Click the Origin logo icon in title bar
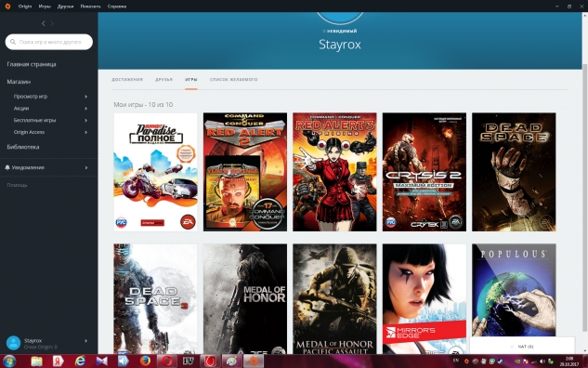The height and width of the screenshot is (368, 588). 7,6
